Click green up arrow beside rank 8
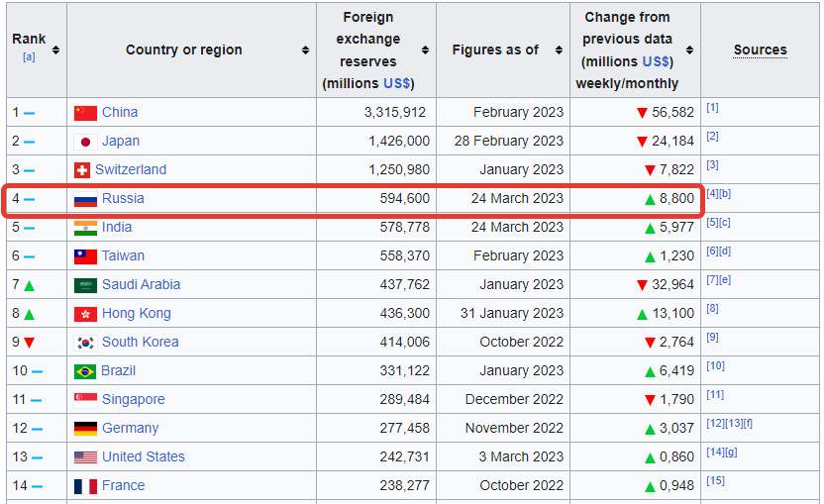This screenshot has height=504, width=824. point(30,315)
